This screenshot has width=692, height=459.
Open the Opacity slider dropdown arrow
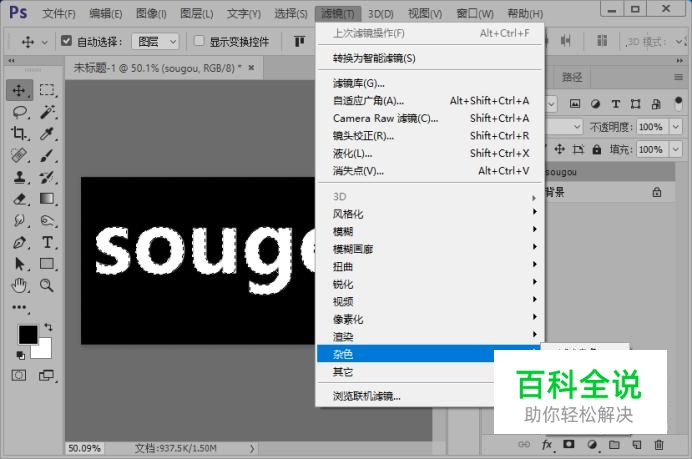click(x=676, y=127)
